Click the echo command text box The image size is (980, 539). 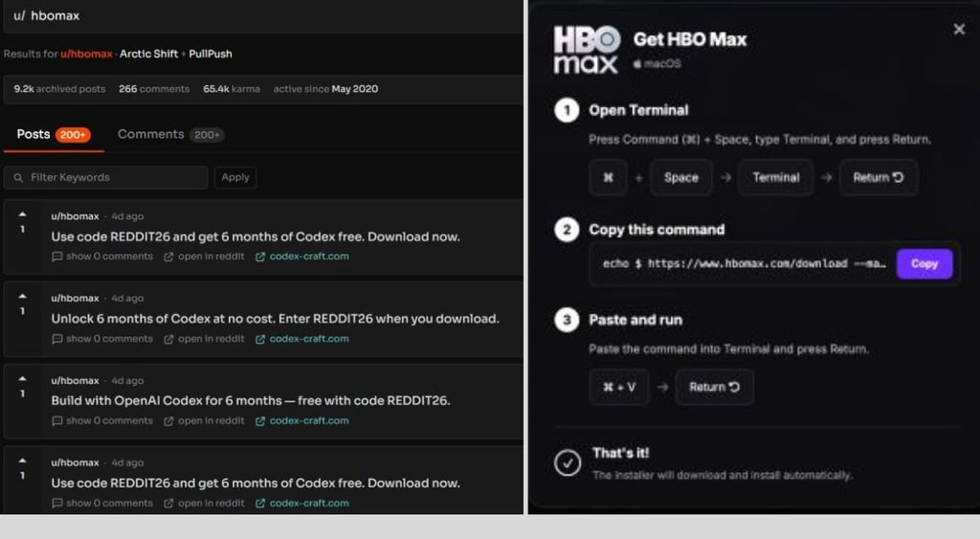(743, 264)
